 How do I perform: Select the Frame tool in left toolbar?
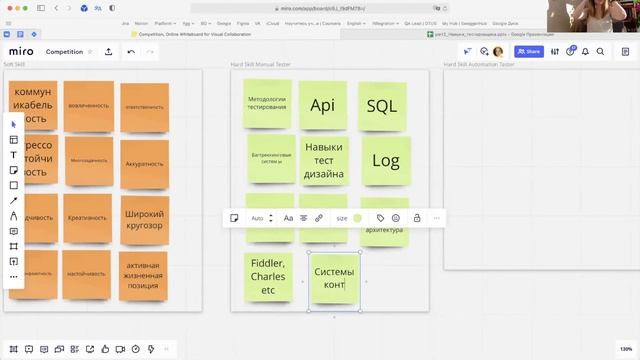pos(13,246)
